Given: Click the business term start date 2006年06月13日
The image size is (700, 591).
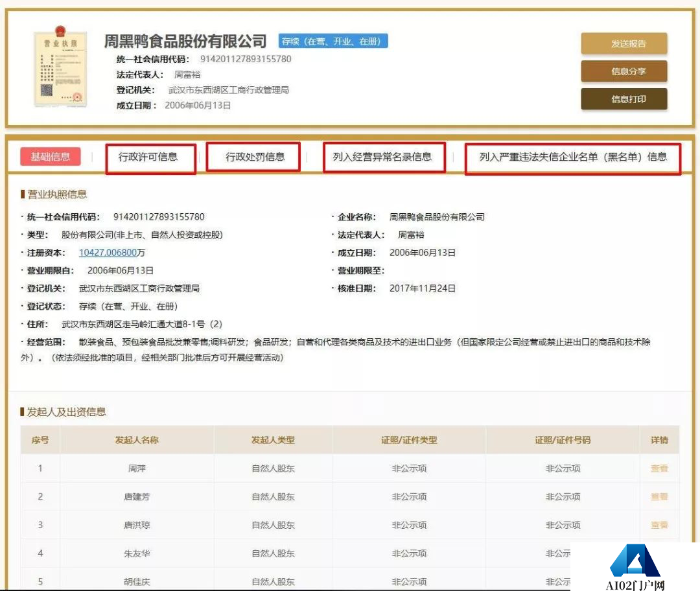Looking at the screenshot, I should (121, 270).
